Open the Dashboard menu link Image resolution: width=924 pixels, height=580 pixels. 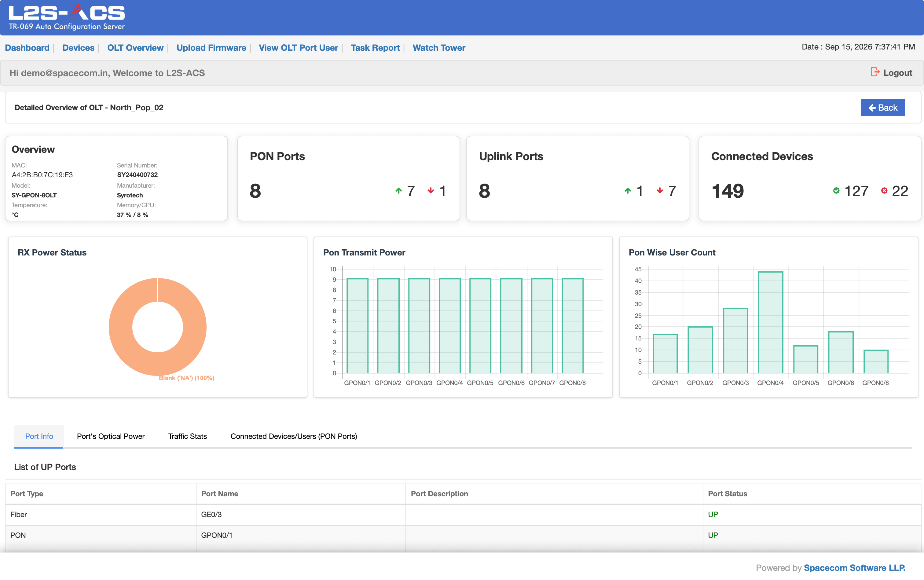coord(27,48)
